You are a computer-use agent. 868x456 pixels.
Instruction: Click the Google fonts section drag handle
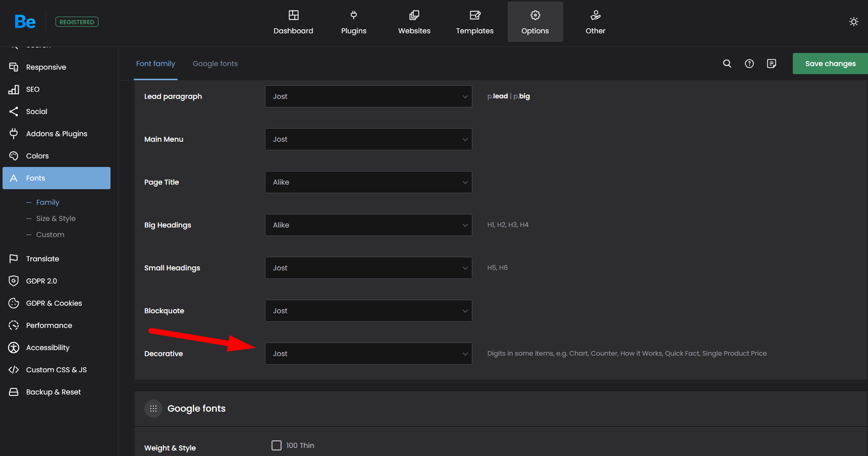coord(153,409)
